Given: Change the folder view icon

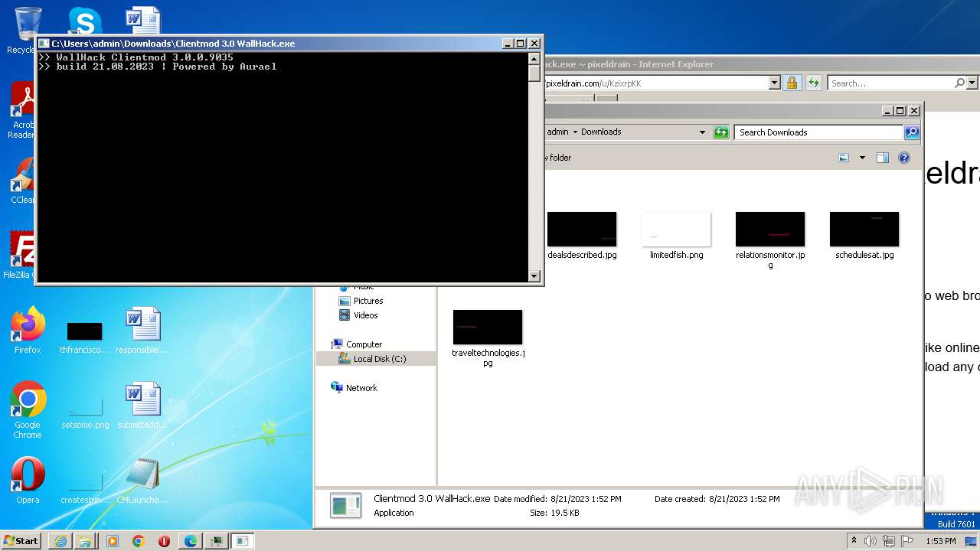Looking at the screenshot, I should point(844,158).
